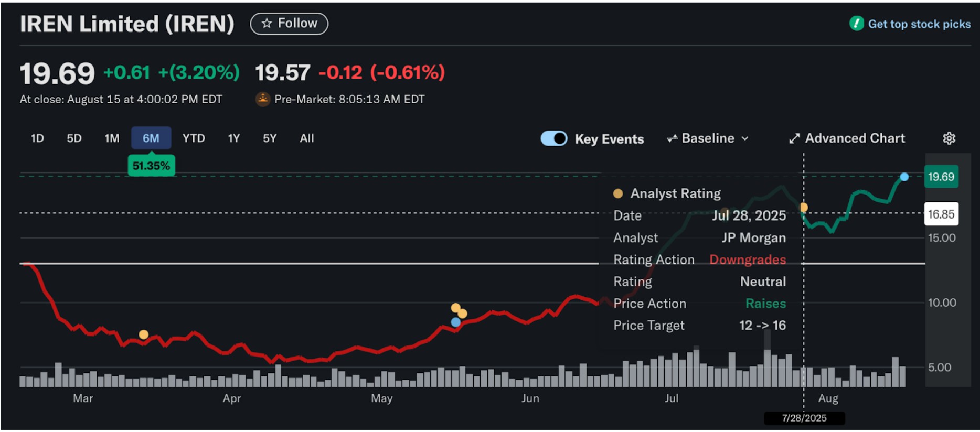Click the blue event dot in May

[x=456, y=322]
